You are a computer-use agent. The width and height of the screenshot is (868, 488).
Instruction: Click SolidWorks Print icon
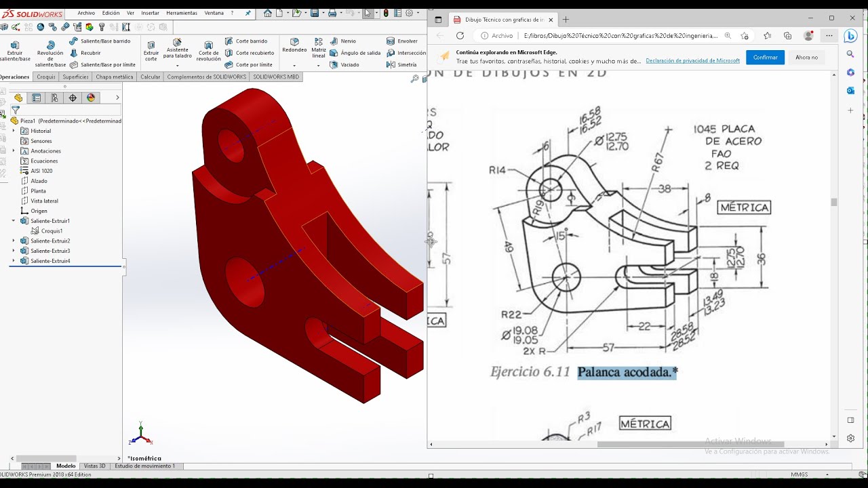pos(332,13)
